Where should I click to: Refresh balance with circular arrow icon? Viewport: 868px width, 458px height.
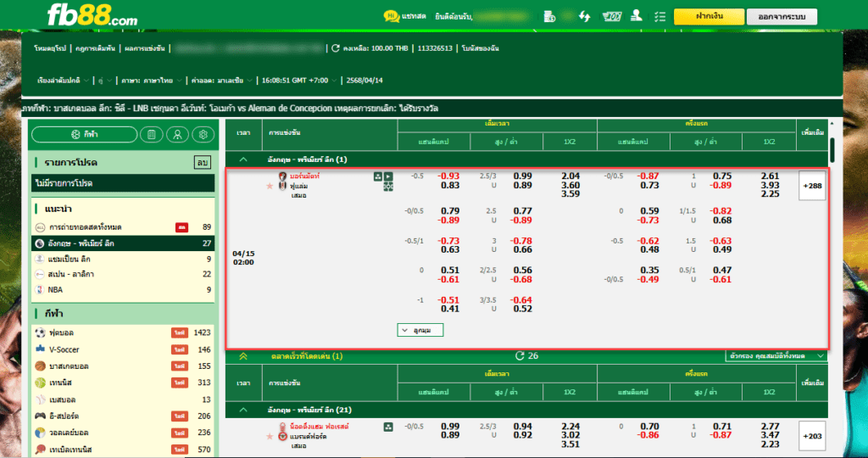tap(335, 48)
